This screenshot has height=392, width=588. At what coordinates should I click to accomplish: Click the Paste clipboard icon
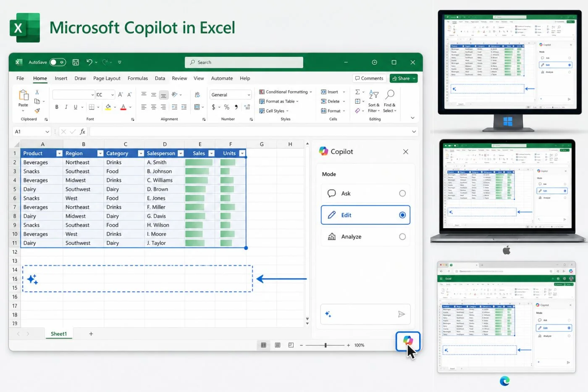(x=23, y=95)
